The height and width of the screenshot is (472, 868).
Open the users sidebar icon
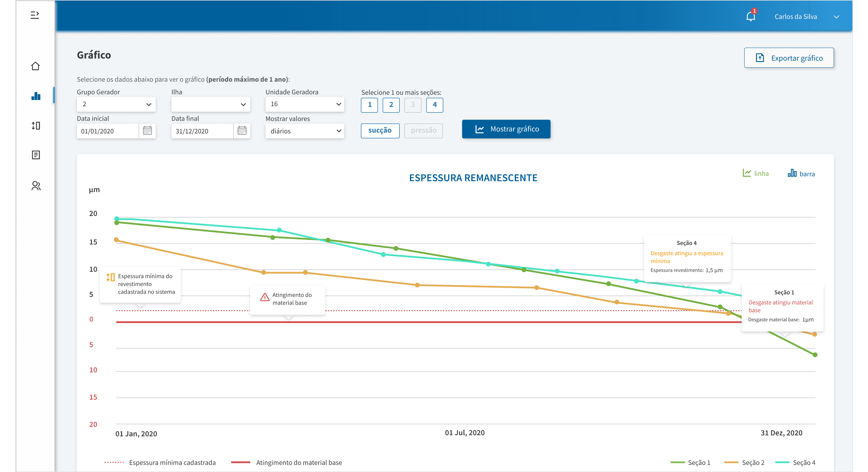36,186
